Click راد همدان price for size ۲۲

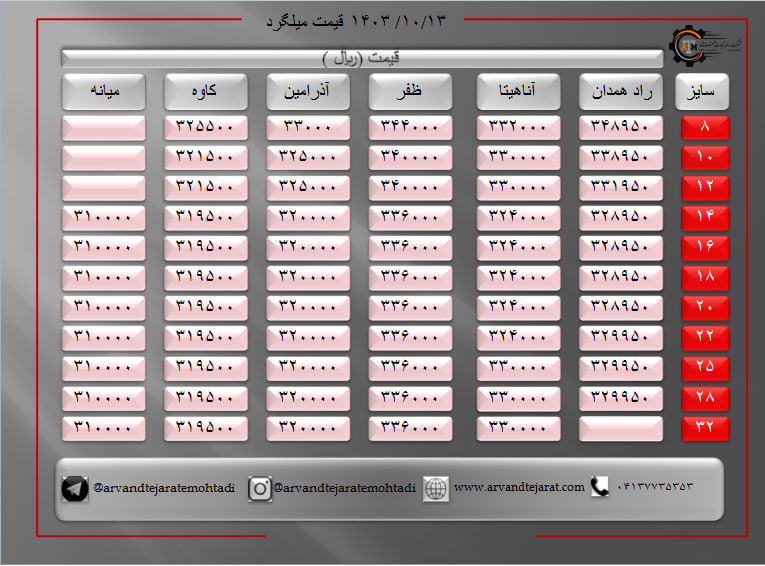pyautogui.click(x=621, y=338)
